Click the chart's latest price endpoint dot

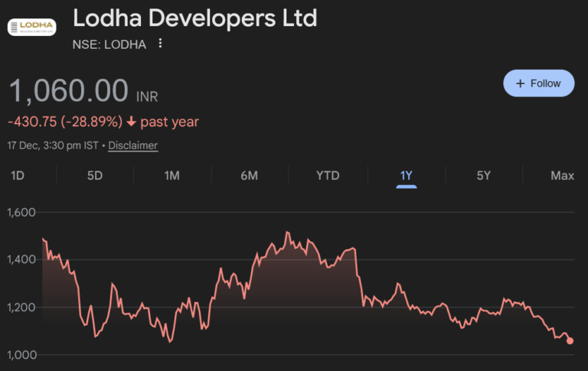pyautogui.click(x=570, y=341)
